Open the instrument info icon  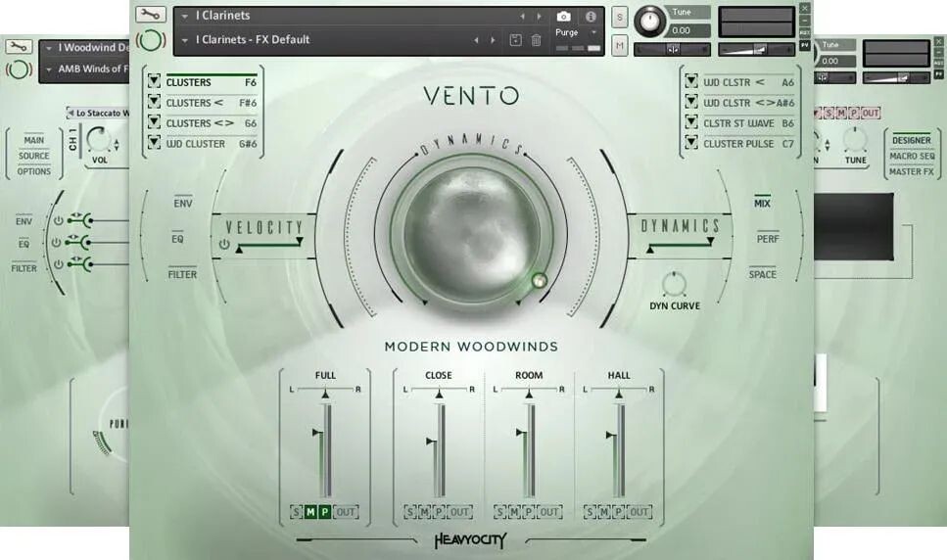coord(591,17)
